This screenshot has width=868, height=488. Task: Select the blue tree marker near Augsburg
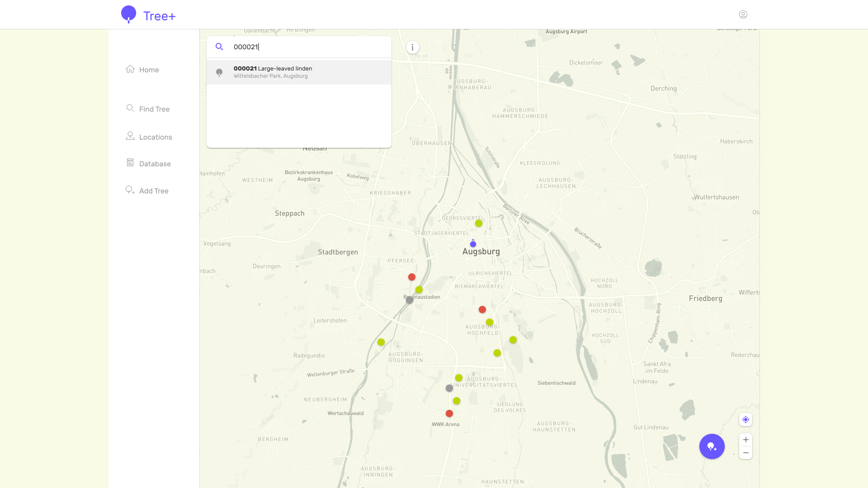pos(473,244)
